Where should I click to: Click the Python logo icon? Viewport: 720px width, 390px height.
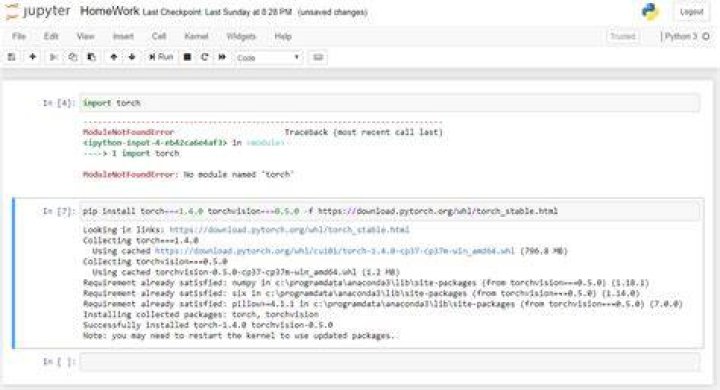pyautogui.click(x=650, y=12)
